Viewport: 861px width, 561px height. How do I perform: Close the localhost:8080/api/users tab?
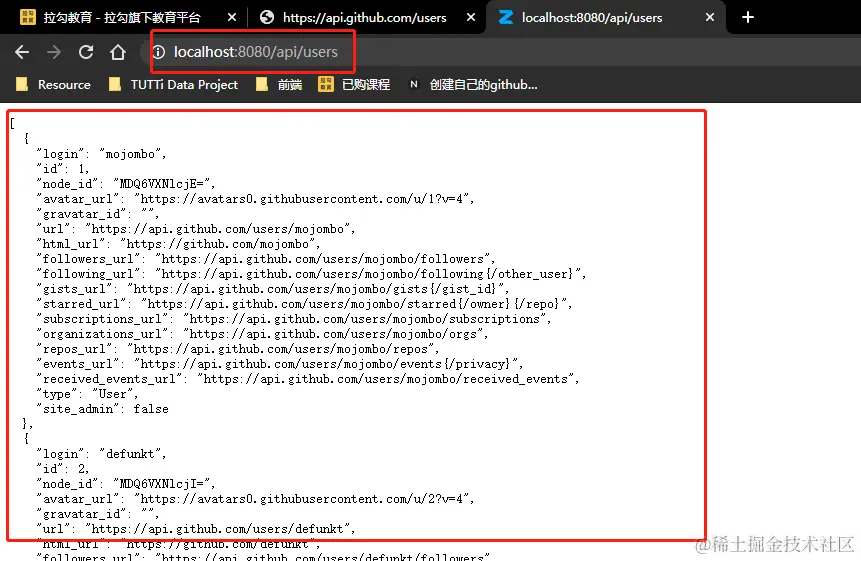tap(709, 18)
